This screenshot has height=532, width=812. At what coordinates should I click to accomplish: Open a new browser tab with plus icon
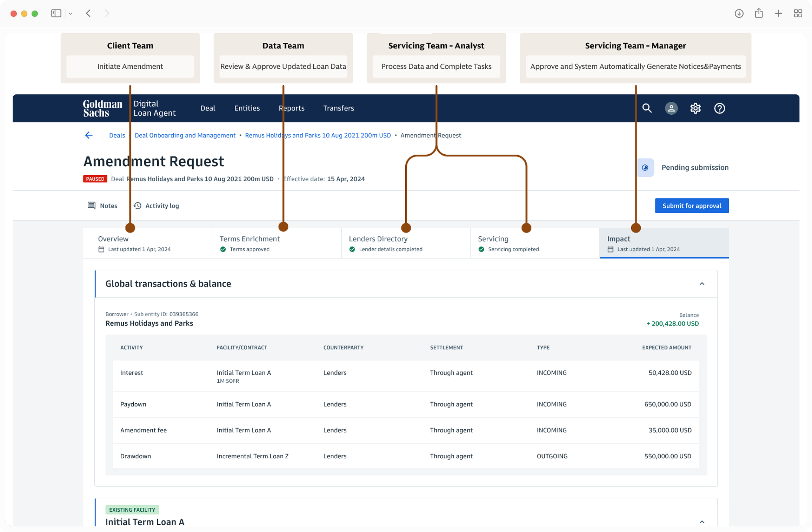coord(778,13)
